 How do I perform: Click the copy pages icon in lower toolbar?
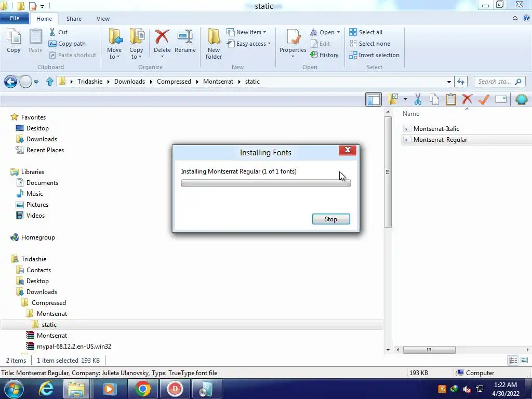click(434, 99)
